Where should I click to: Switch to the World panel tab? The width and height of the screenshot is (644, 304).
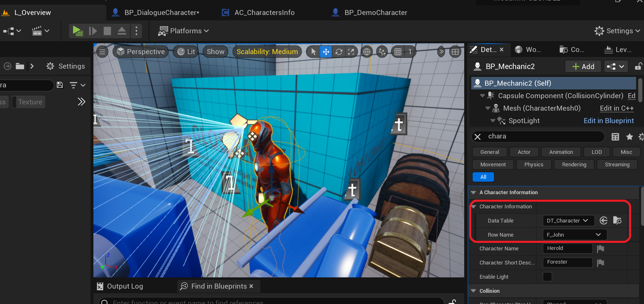[528, 49]
